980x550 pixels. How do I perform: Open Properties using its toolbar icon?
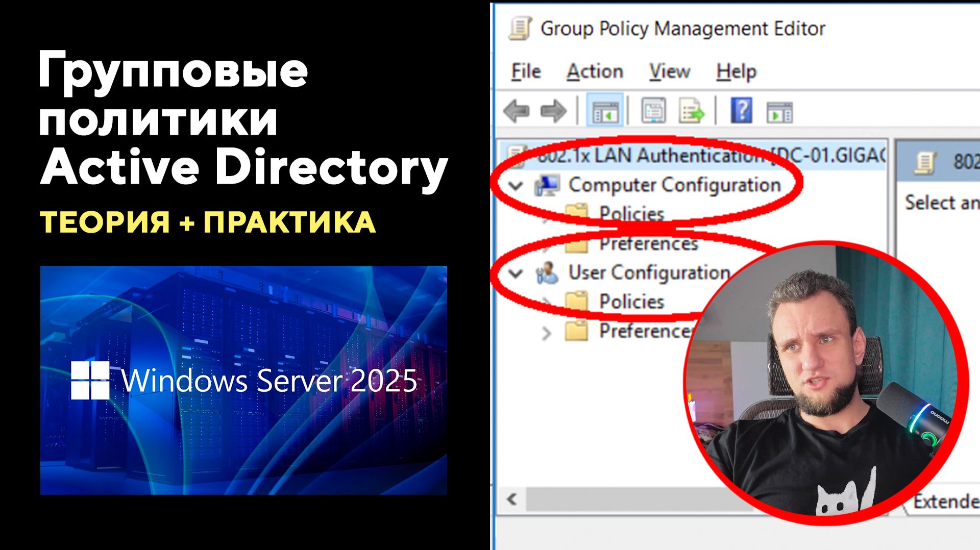(653, 110)
